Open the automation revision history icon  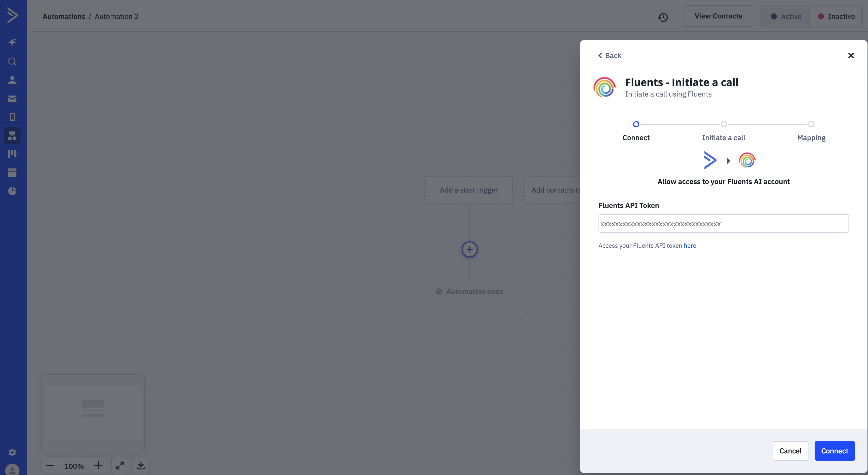tap(663, 17)
